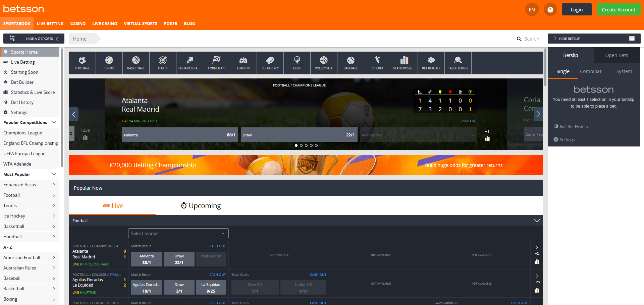
Task: Click the Search input field
Action: point(532,39)
